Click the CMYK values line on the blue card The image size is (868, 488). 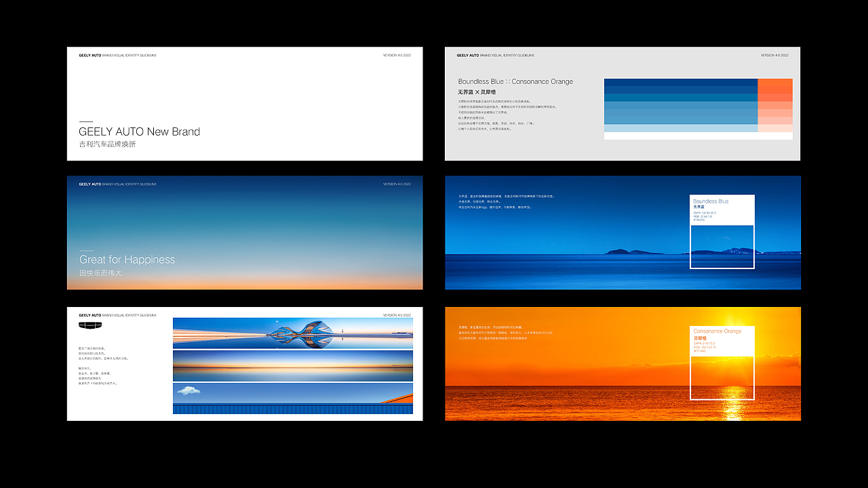[705, 213]
